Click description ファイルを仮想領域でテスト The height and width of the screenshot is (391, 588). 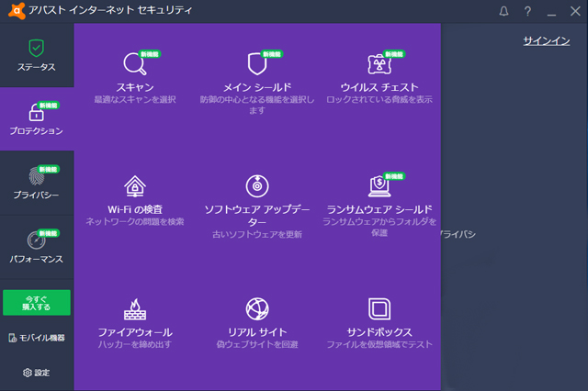[x=379, y=344]
